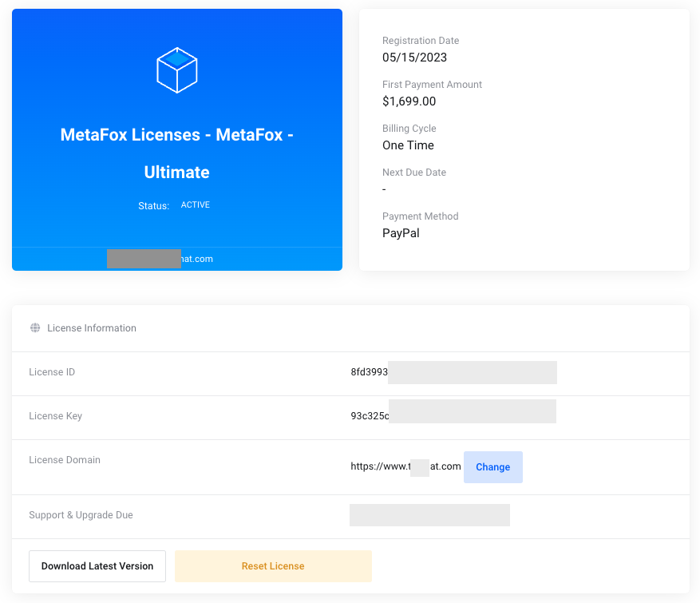Click the License Domain label
This screenshot has height=603, width=700.
click(65, 459)
